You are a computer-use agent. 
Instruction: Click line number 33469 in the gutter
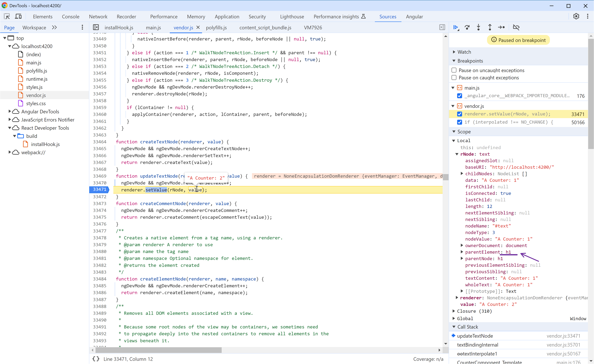tap(100, 176)
